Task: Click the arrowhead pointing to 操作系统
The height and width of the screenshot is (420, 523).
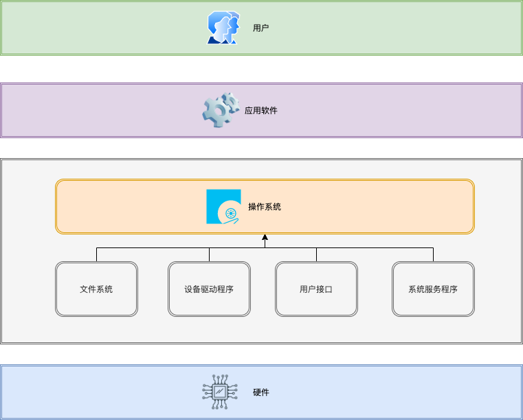Action: pos(265,237)
